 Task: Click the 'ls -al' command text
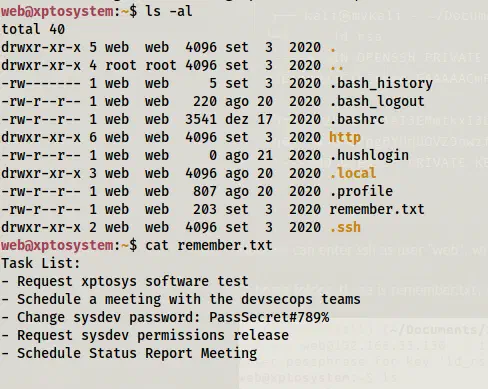click(169, 11)
